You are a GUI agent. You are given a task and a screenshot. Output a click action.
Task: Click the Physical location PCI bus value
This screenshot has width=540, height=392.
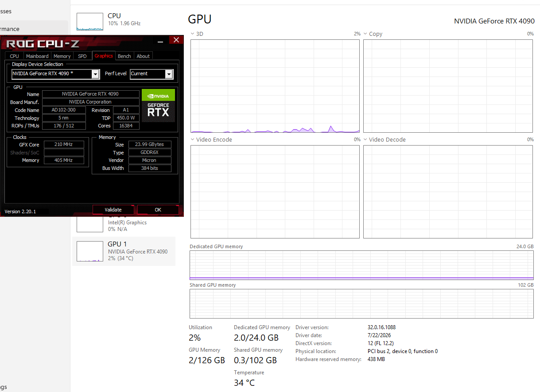click(403, 351)
